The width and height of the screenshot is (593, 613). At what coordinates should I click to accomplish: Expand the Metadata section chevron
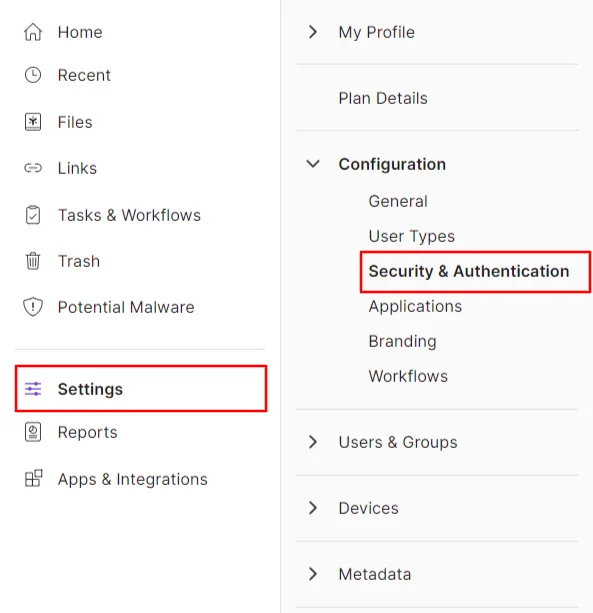(x=313, y=574)
